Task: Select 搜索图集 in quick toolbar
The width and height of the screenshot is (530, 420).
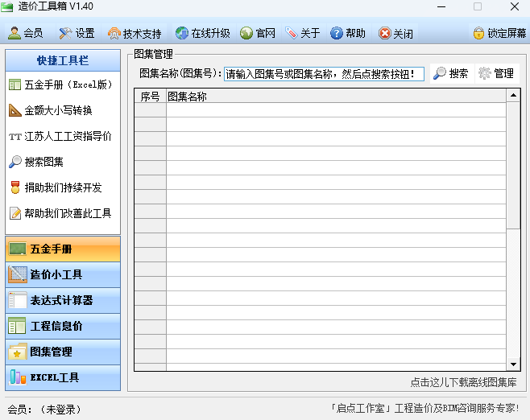Action: coord(36,162)
